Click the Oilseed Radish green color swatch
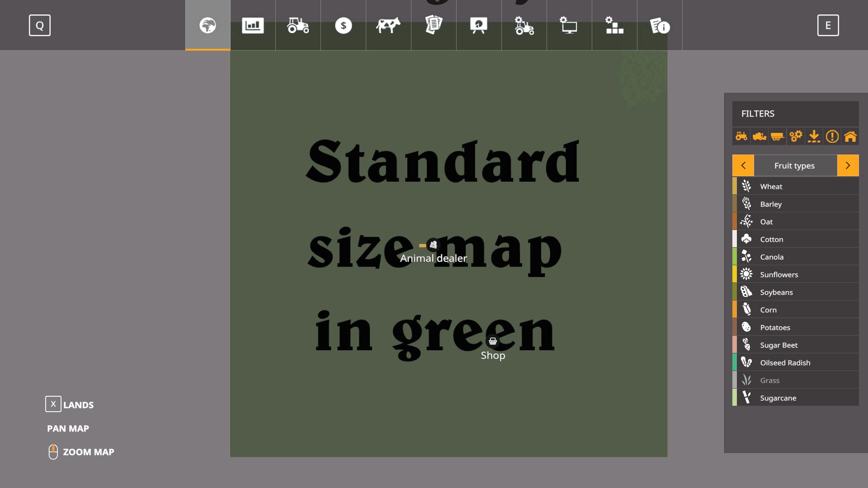This screenshot has width=868, height=488. [x=735, y=362]
